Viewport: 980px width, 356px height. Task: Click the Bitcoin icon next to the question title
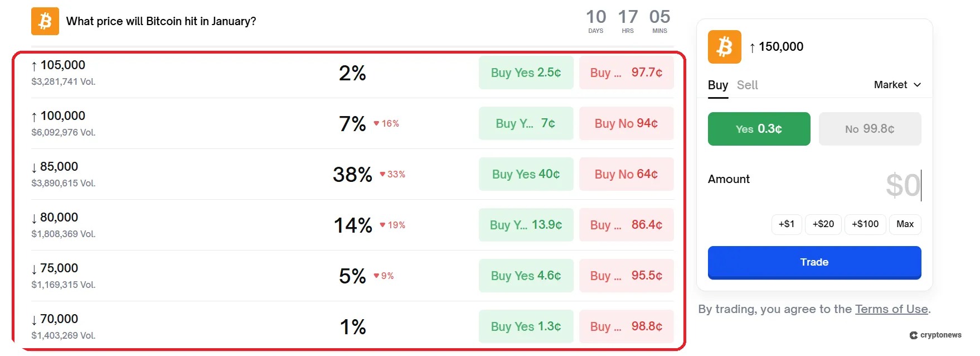[x=45, y=21]
